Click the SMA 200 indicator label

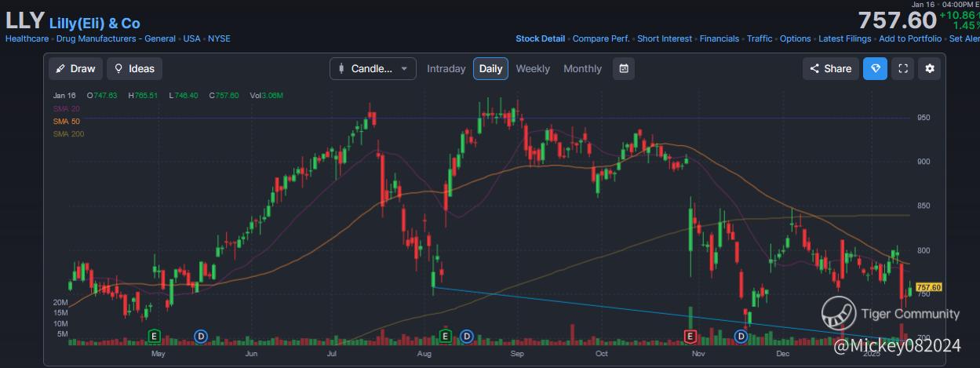pyautogui.click(x=68, y=134)
